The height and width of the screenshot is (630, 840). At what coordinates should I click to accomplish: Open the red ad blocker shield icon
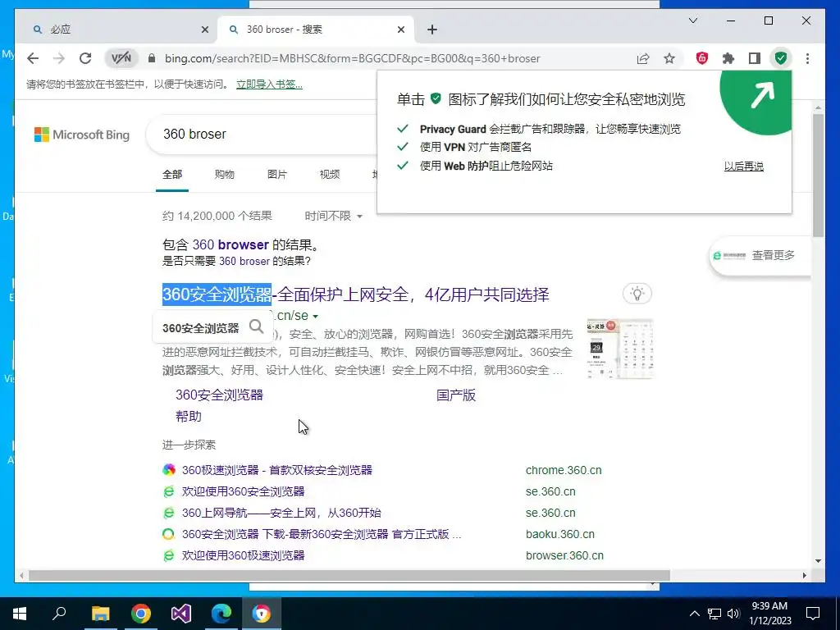[x=702, y=58]
